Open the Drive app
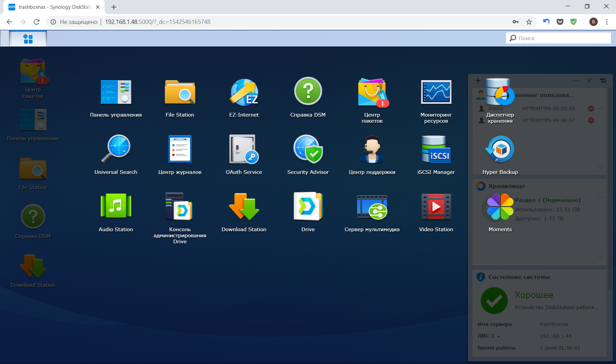Screen dimensions: 616x364 point(308,212)
